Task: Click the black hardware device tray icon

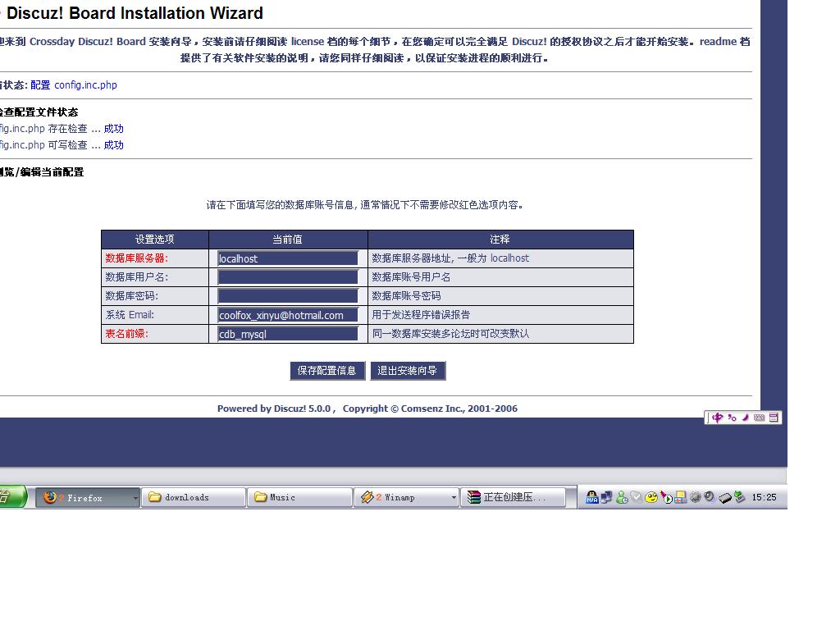Action: point(725,498)
